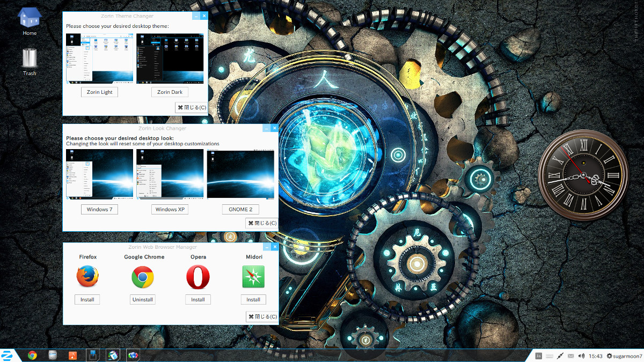Click the Firefox logo in Browser Manager
The image size is (644, 362).
click(87, 277)
